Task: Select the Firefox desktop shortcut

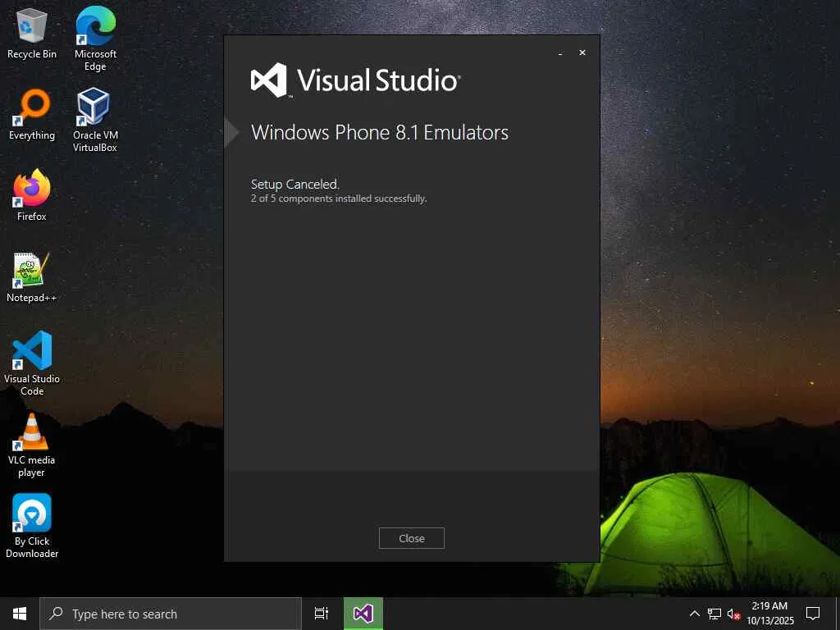Action: click(x=32, y=195)
